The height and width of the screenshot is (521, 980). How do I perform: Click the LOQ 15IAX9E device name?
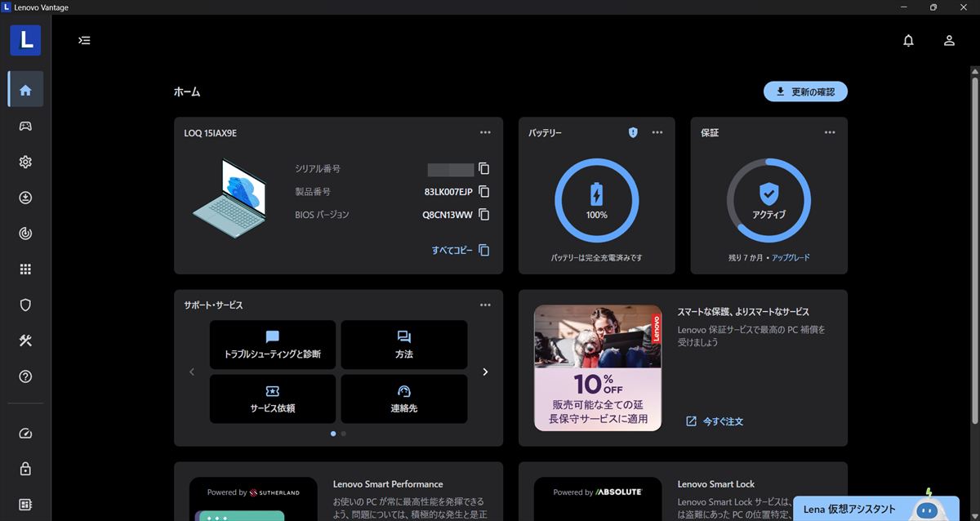tap(211, 132)
